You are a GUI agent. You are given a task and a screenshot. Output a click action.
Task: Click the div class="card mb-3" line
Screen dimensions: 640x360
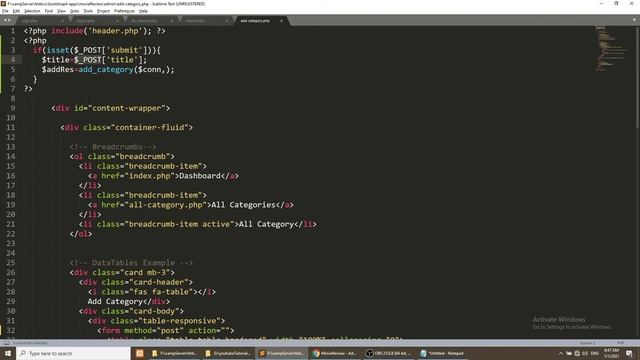point(122,272)
